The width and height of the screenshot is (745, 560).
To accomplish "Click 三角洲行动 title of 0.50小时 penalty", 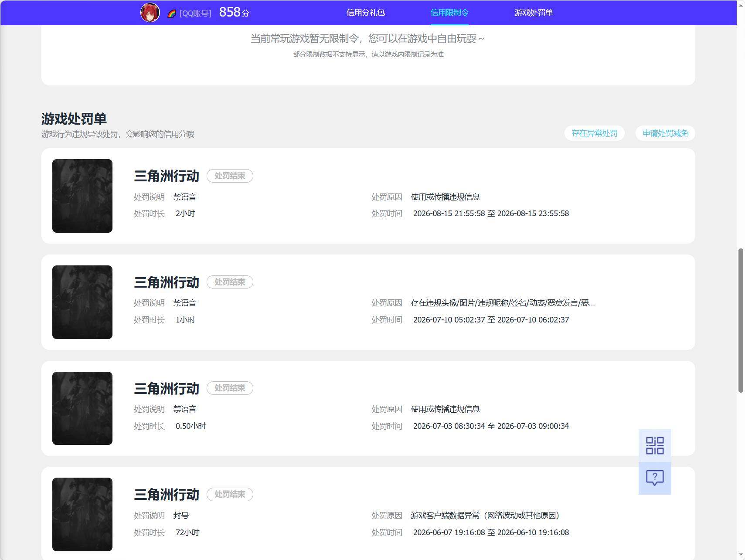I will pyautogui.click(x=167, y=388).
